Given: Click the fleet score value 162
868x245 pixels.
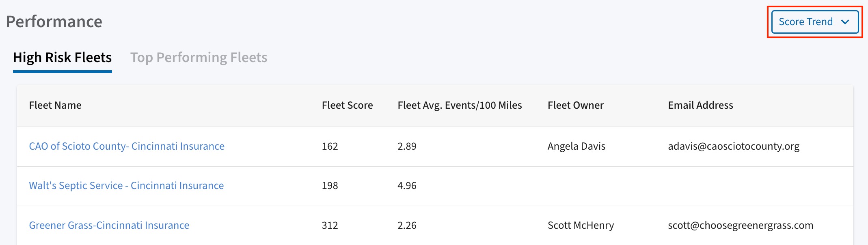Looking at the screenshot, I should click(330, 146).
